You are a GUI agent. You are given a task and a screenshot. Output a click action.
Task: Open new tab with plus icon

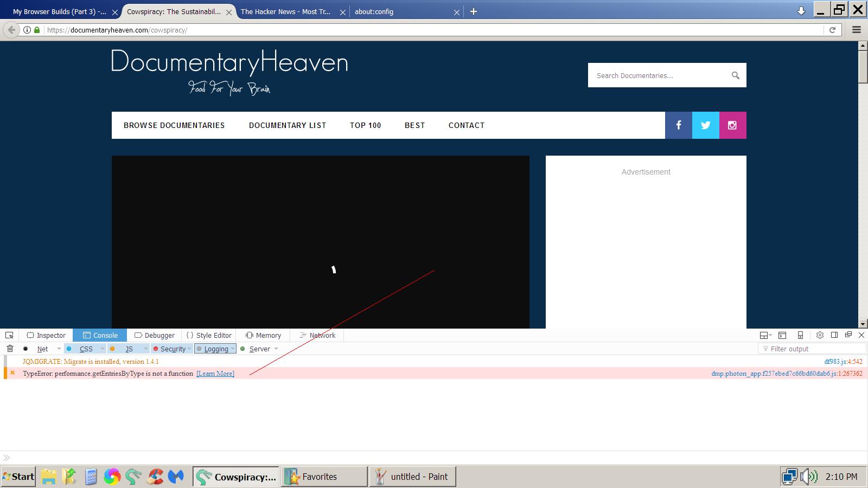474,11
